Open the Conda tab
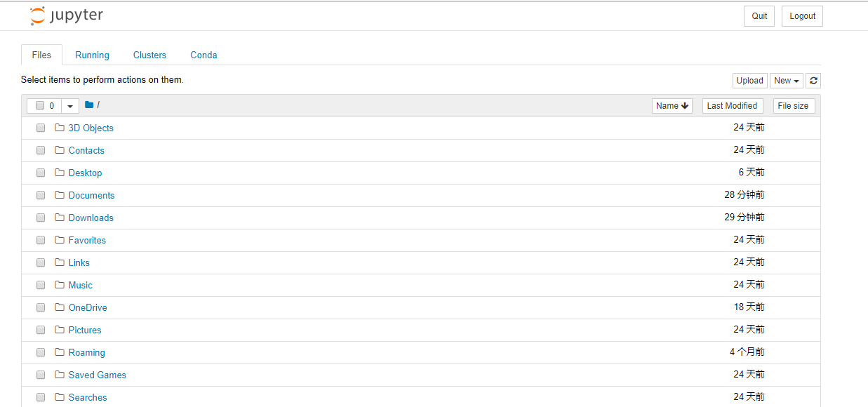868x407 pixels. click(x=203, y=55)
